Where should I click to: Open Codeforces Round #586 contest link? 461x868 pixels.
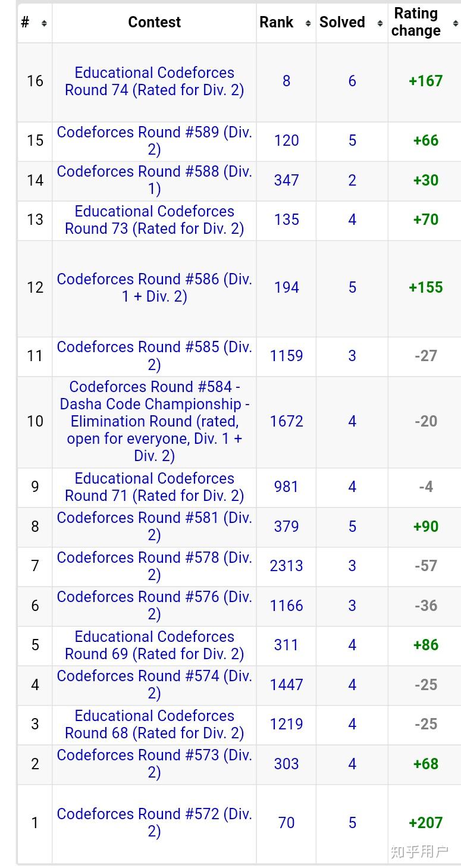154,288
